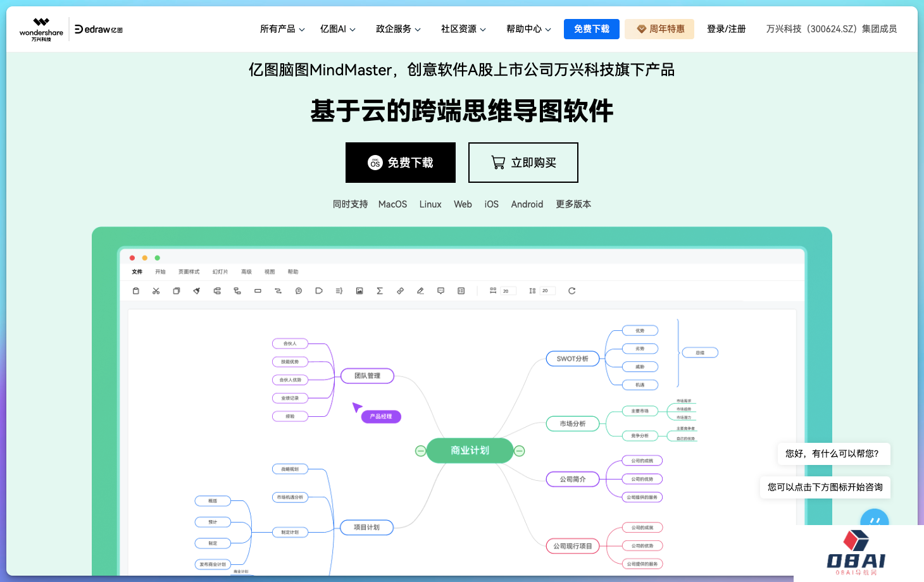Click the hyperlink chain icon
Screen dimensions: 924x582
pyautogui.click(x=400, y=291)
